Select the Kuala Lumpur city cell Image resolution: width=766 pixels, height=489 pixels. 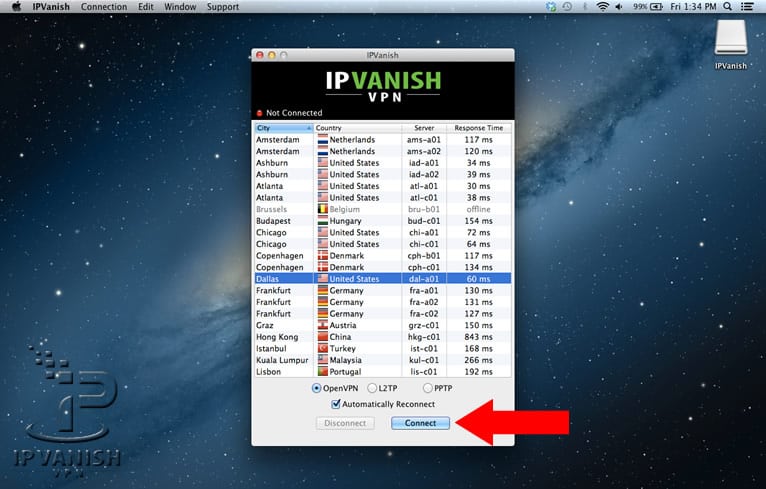[282, 360]
